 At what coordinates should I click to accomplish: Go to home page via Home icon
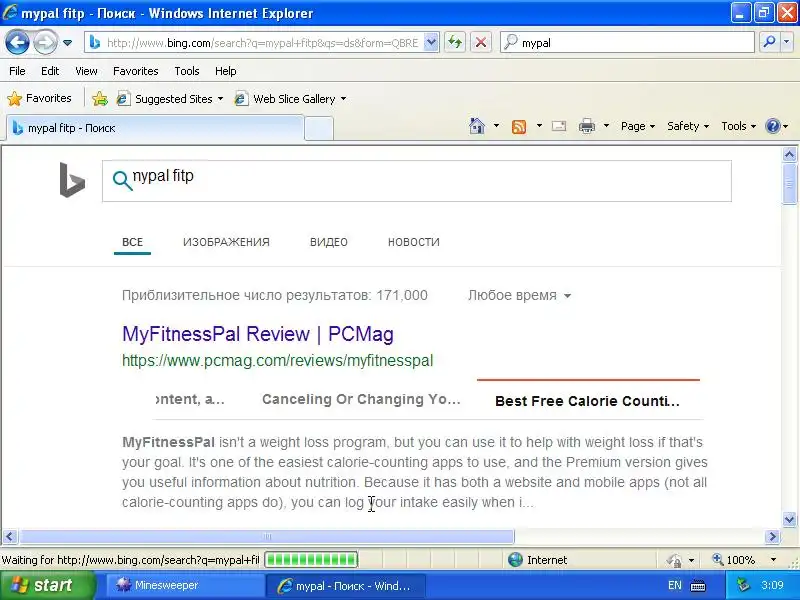[477, 126]
